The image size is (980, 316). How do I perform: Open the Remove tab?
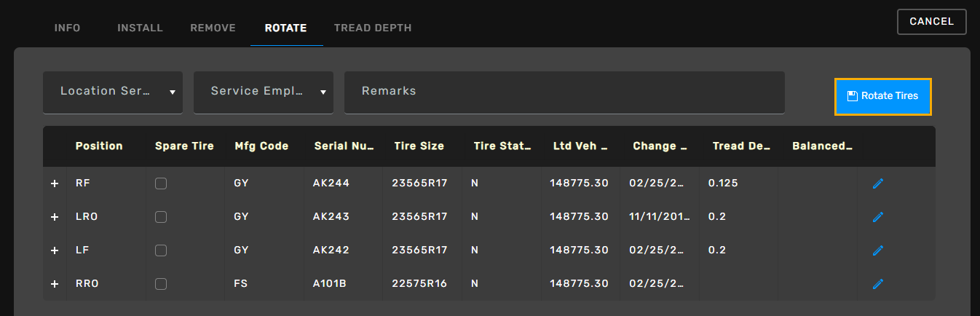click(213, 28)
